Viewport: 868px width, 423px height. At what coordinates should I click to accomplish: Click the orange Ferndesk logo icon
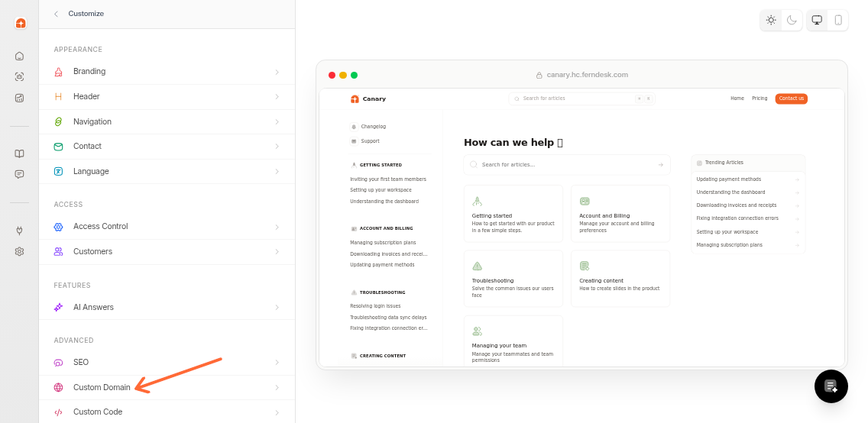pyautogui.click(x=20, y=23)
